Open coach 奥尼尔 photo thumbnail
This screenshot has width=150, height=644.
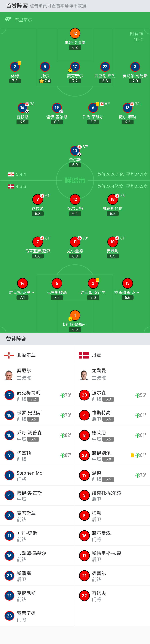coord(9,375)
